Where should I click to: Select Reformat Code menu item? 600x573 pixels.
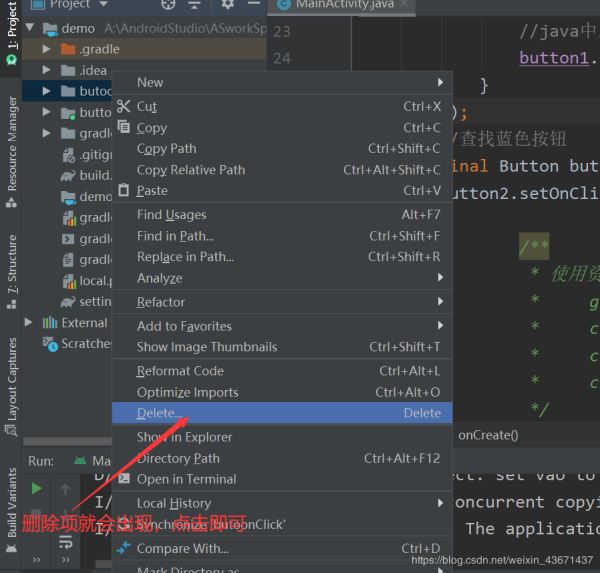click(282, 371)
